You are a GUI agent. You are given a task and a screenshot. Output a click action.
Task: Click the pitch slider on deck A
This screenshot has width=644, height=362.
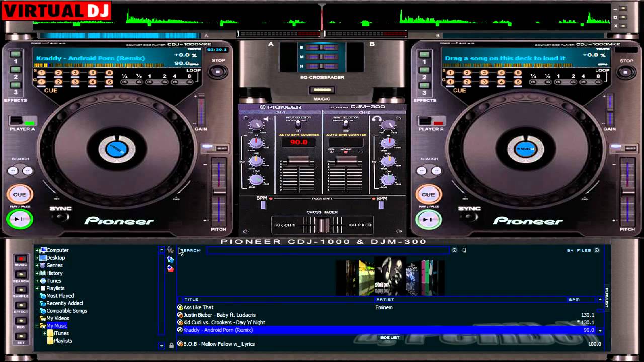(218, 191)
